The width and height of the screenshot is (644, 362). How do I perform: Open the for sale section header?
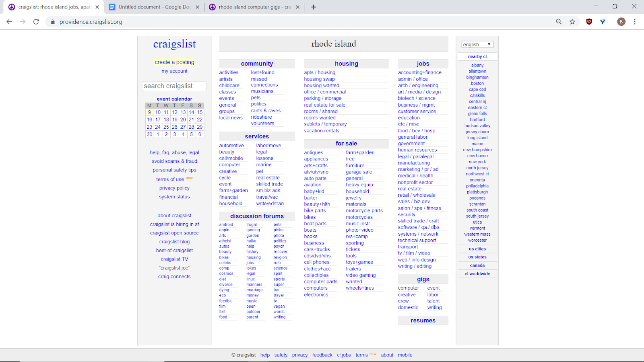[347, 143]
